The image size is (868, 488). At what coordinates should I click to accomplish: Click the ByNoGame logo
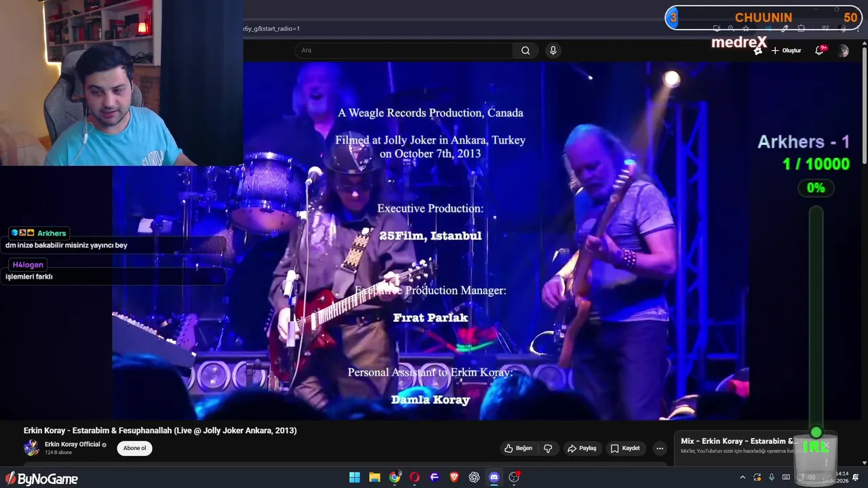click(41, 479)
